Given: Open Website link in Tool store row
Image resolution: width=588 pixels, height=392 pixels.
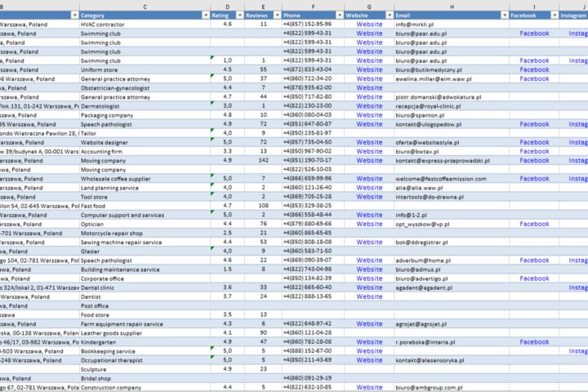Looking at the screenshot, I should 369,197.
